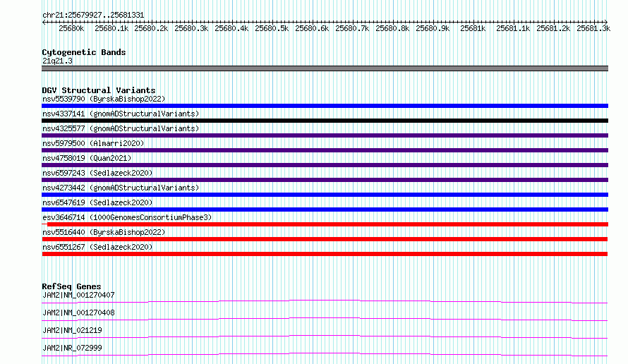Viewport: 628px width, 364px height.
Task: Select nsv6547619 (Sedlazeck2020) label
Action: coord(97,202)
